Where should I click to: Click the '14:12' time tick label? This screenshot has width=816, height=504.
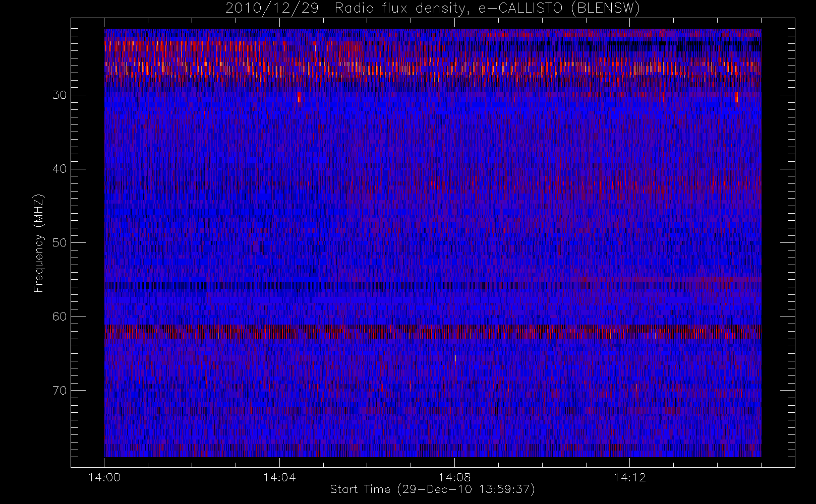[629, 477]
